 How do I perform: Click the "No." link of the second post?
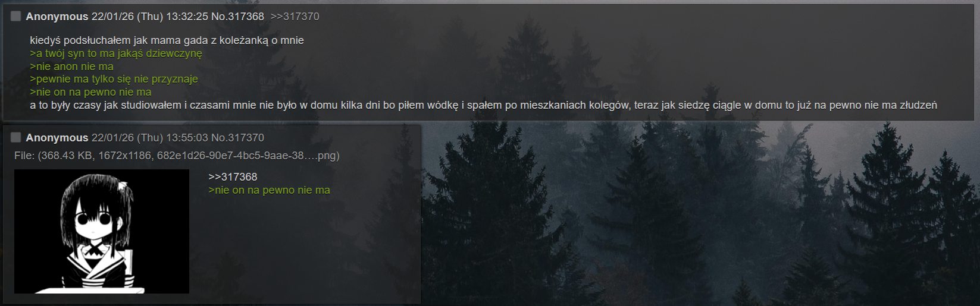click(219, 138)
